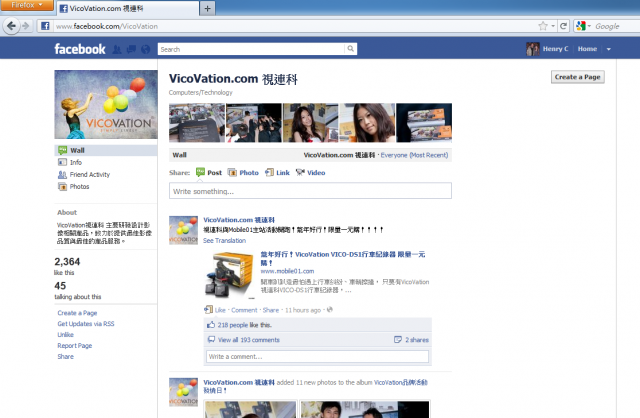The image size is (640, 418).
Task: Open friend requests icon
Action: click(x=117, y=49)
